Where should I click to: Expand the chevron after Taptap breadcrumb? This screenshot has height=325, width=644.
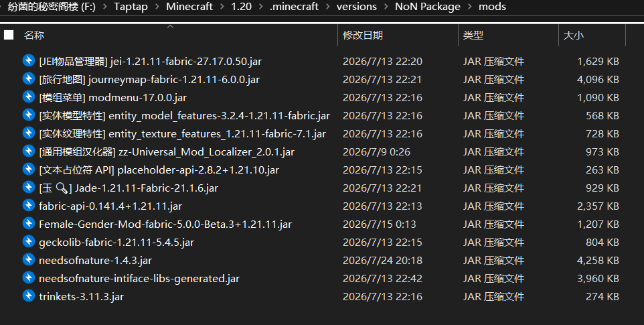pyautogui.click(x=157, y=7)
